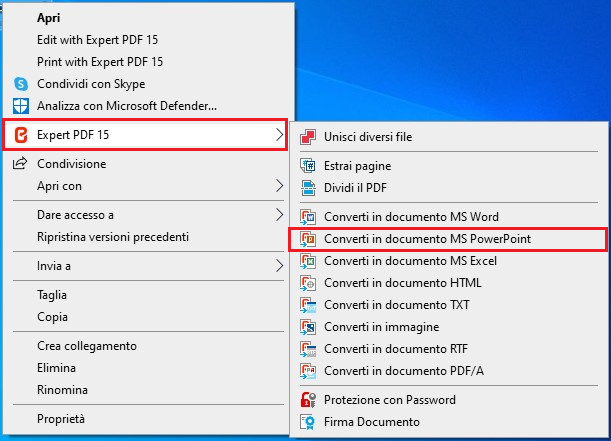Choose Converti in documento MS Excel
This screenshot has height=441, width=611.
pyautogui.click(x=449, y=261)
